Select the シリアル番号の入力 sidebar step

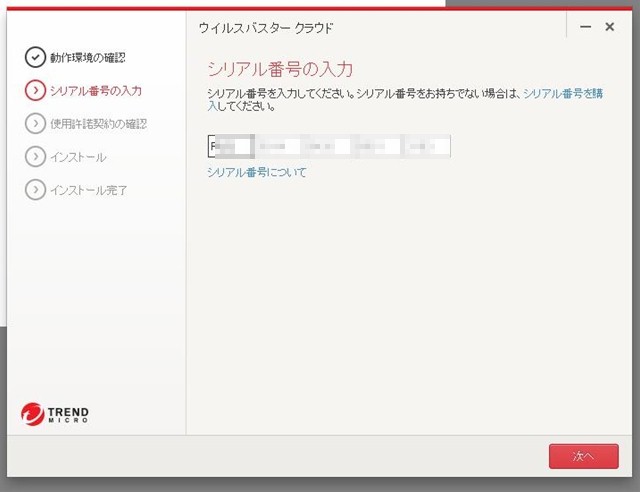(x=96, y=91)
